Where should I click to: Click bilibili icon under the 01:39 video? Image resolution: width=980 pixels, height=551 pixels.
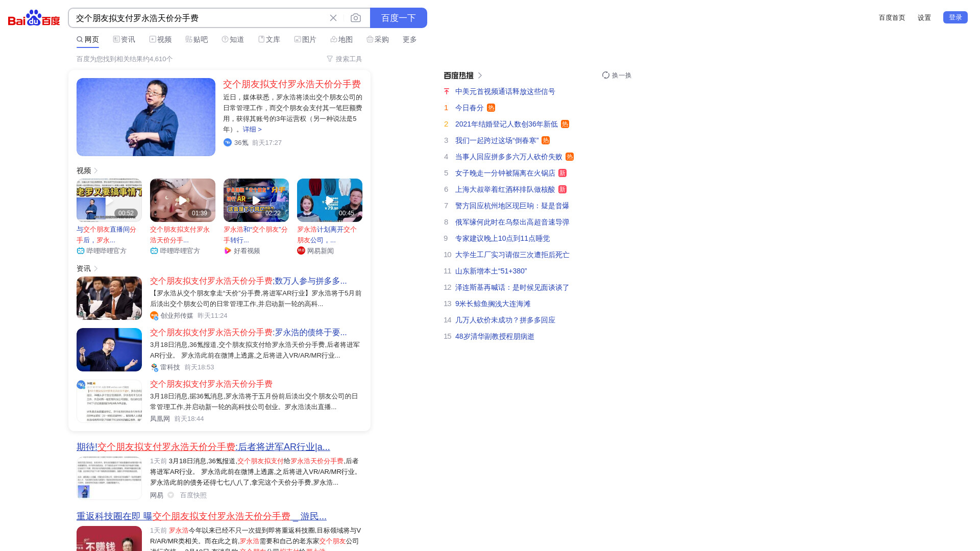tap(154, 251)
